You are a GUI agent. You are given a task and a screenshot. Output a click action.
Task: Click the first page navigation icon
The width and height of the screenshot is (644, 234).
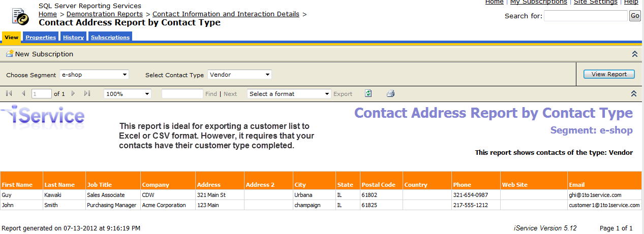(x=9, y=93)
